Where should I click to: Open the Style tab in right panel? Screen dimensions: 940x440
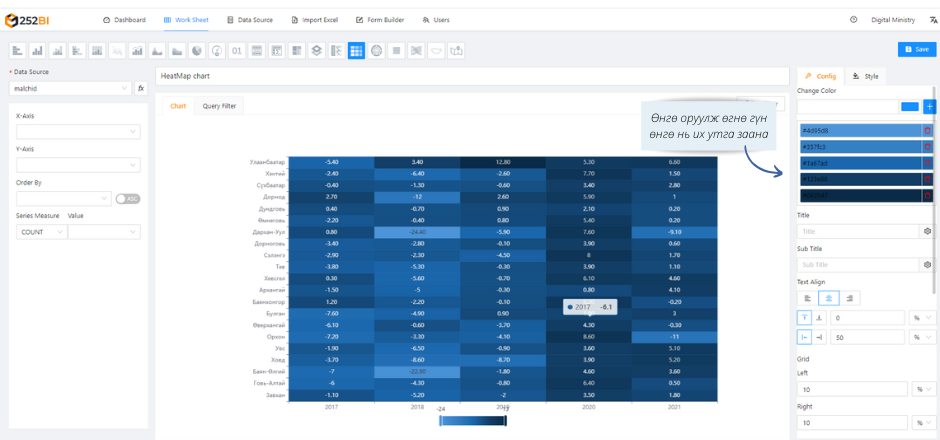point(866,76)
